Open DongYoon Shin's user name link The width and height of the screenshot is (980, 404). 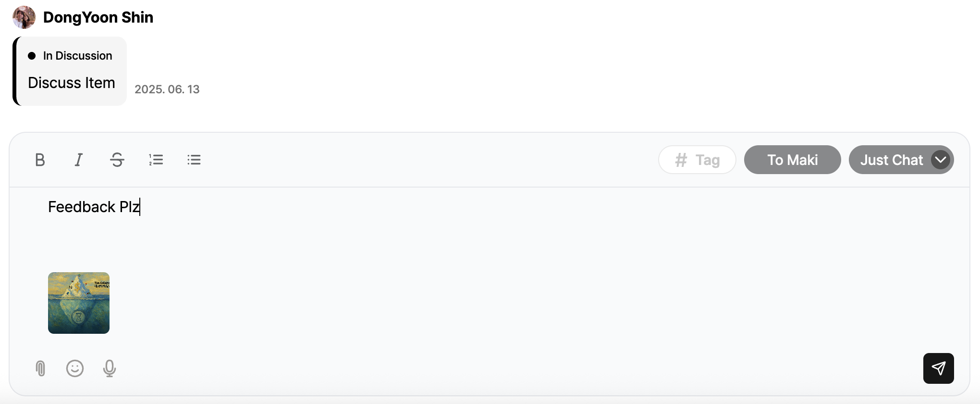(x=98, y=17)
